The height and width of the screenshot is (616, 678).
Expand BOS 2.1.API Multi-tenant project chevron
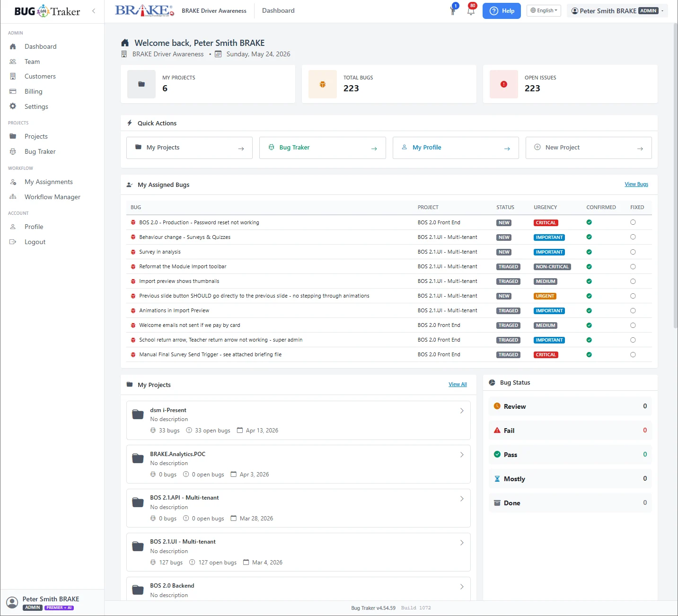462,499
